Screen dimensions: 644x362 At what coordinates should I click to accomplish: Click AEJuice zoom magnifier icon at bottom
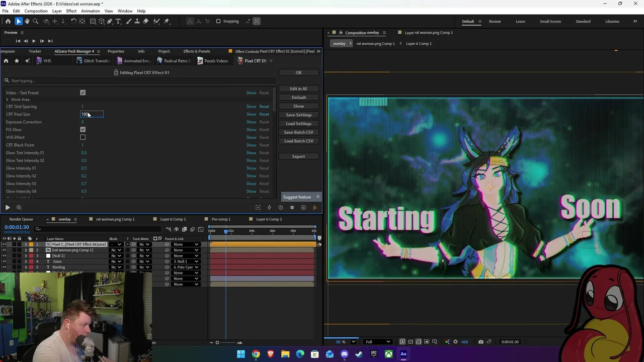coord(19,207)
